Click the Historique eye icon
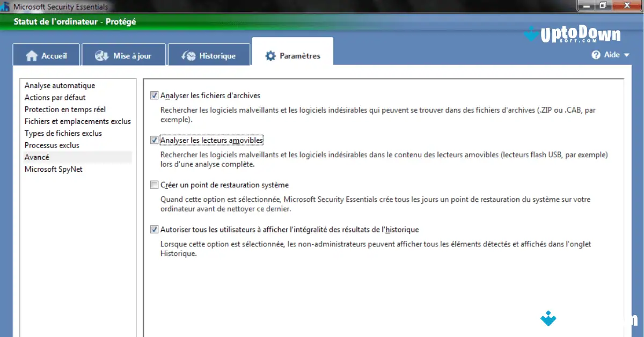Screen dimensions: 644x337 point(188,55)
